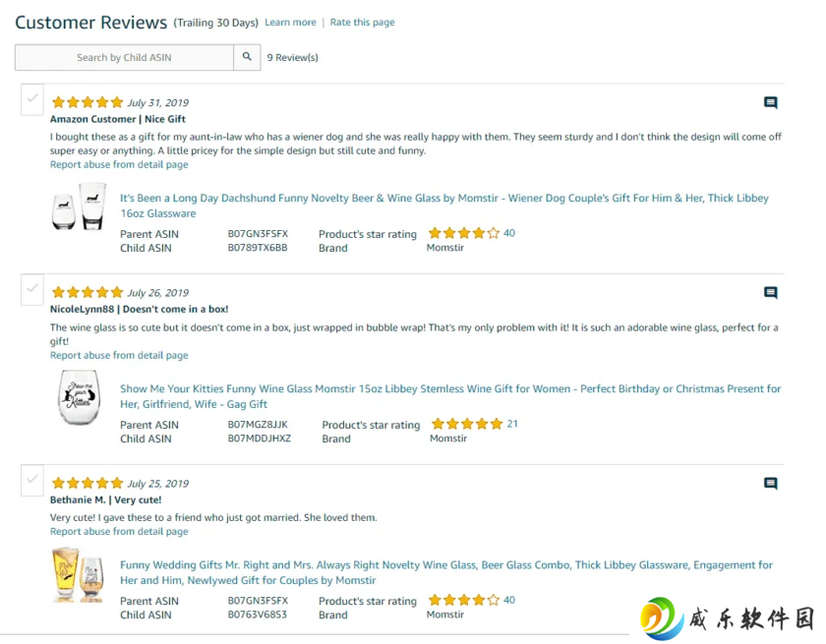
Task: Open the Learn more link
Action: (290, 22)
